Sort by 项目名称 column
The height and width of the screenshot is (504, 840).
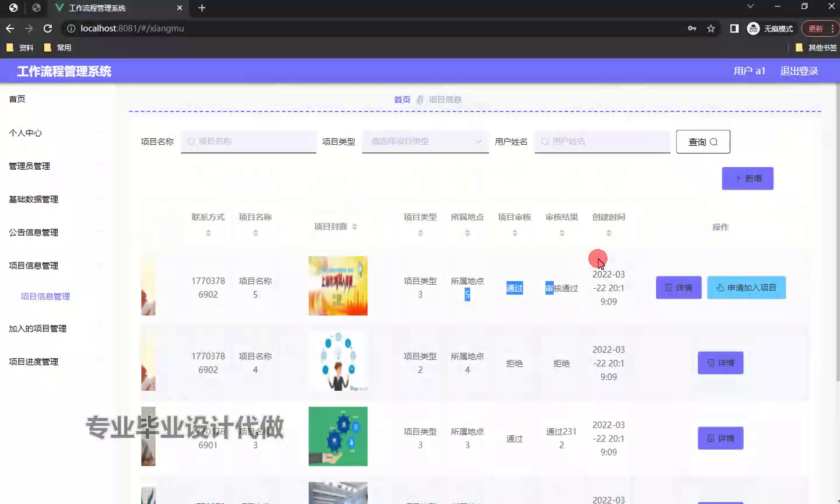pos(256,233)
